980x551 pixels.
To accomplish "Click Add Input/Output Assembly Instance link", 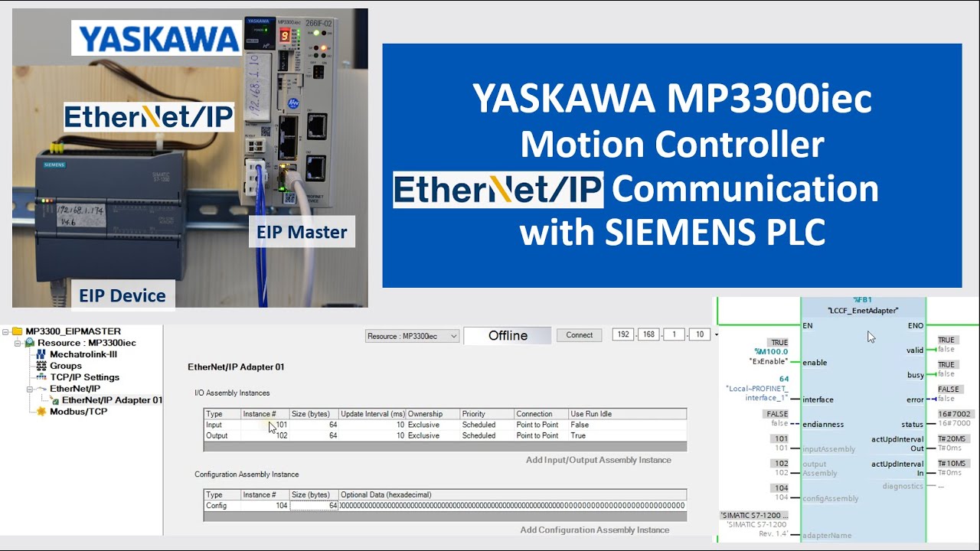I will pos(598,460).
